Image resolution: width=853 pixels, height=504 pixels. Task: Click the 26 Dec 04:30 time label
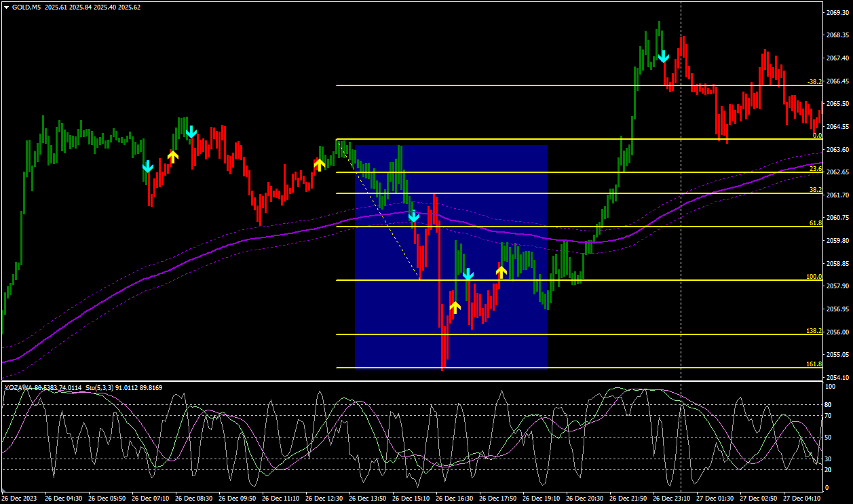(x=63, y=498)
